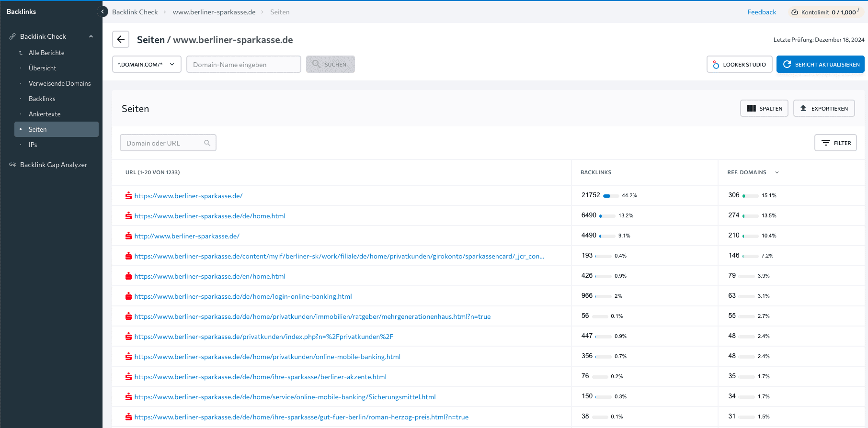
Task: Click the Kontolimit 0 / 1,000 text
Action: click(x=829, y=12)
